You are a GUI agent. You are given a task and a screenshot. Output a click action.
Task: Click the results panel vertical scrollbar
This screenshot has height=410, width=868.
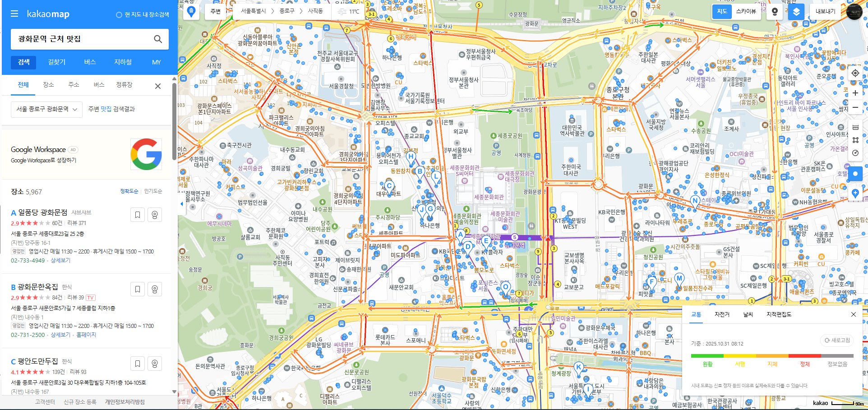point(174,121)
